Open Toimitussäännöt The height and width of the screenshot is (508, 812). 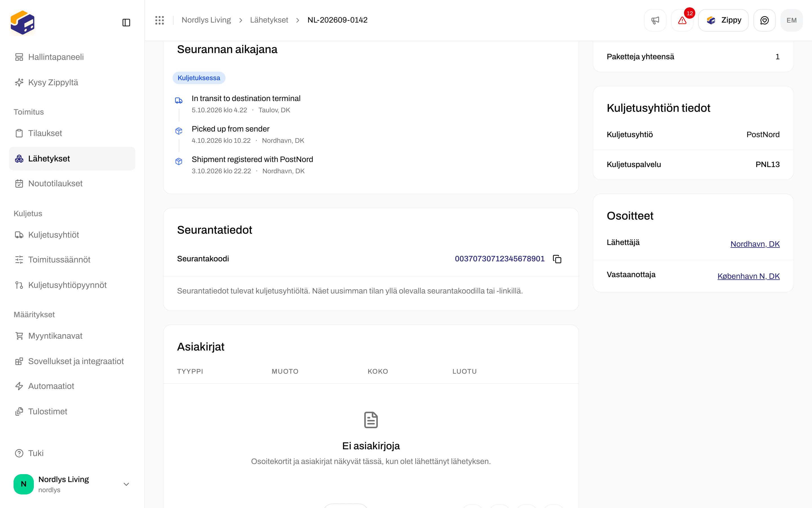click(72, 260)
